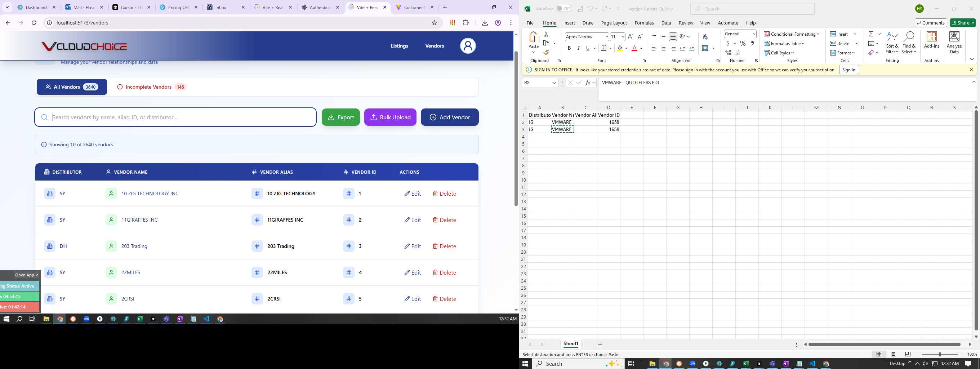Click the Percent Style icon
The height and width of the screenshot is (369, 980).
[743, 43]
